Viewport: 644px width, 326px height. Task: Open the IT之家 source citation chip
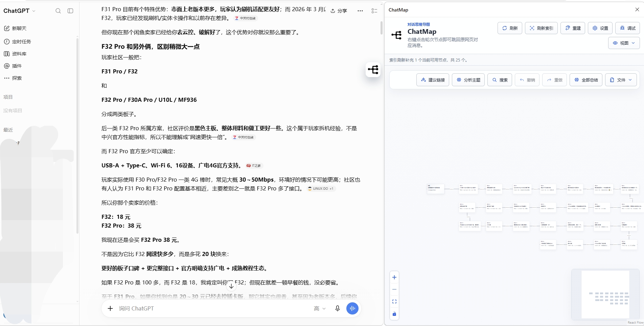(x=254, y=166)
